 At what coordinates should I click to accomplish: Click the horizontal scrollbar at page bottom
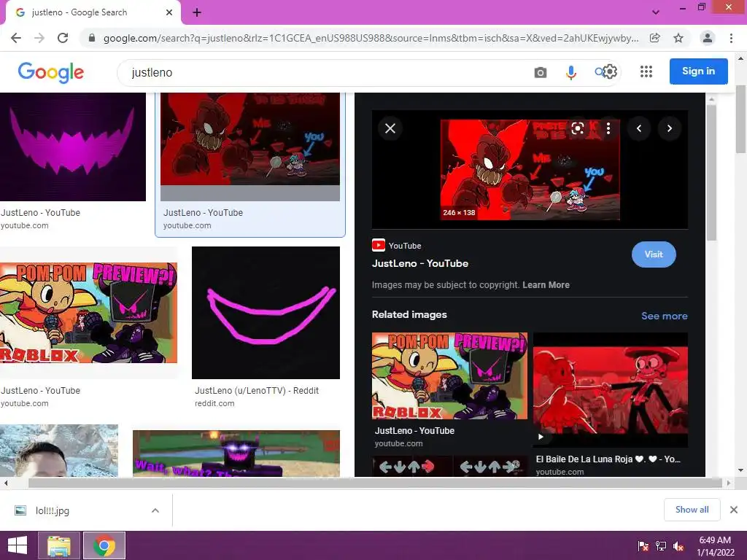pos(375,483)
